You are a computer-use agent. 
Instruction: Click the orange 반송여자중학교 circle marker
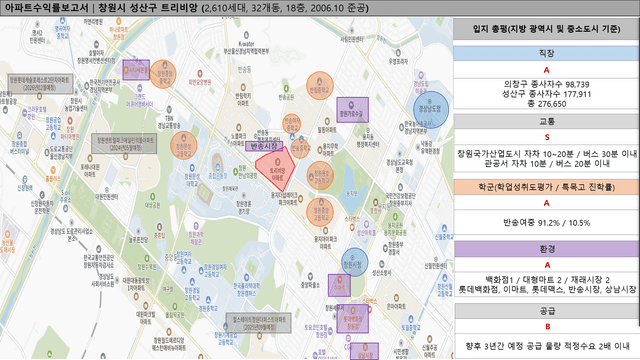(291, 124)
